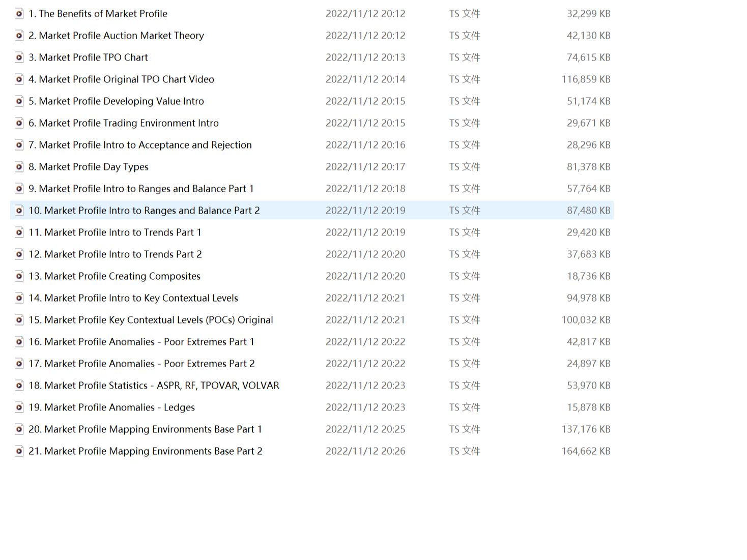Select Intro to Acceptance and Rejection file
This screenshot has width=747, height=560.
coord(140,145)
